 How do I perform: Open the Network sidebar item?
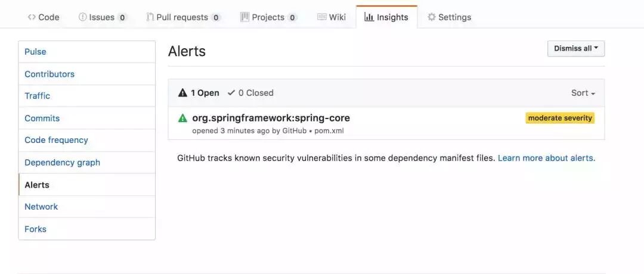[86, 207]
